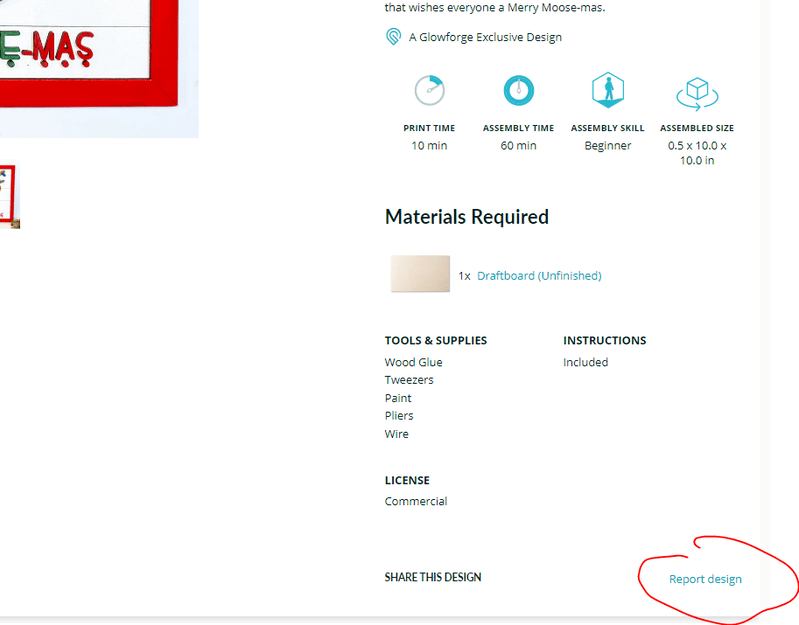
Task: Click 'Wood Glue' in the supplies list
Action: click(413, 362)
